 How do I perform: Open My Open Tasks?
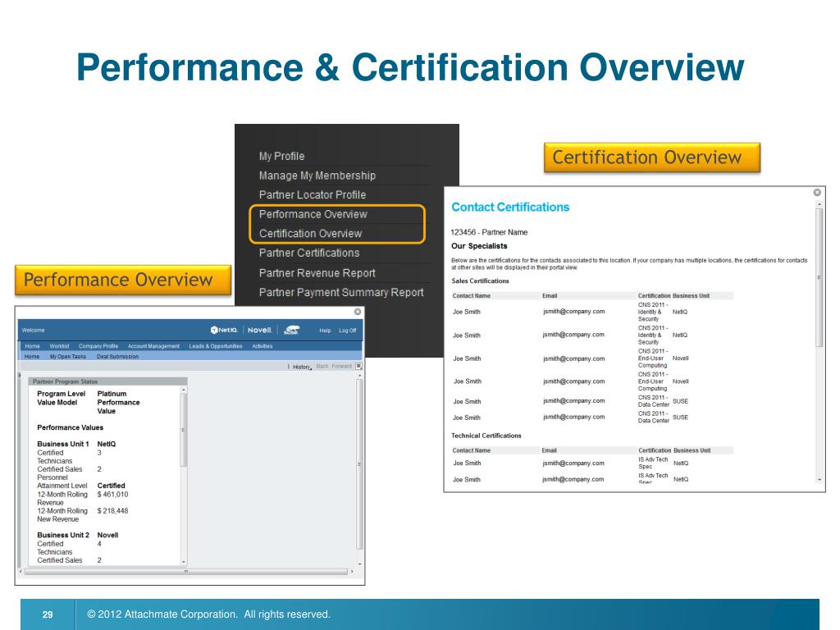[67, 356]
